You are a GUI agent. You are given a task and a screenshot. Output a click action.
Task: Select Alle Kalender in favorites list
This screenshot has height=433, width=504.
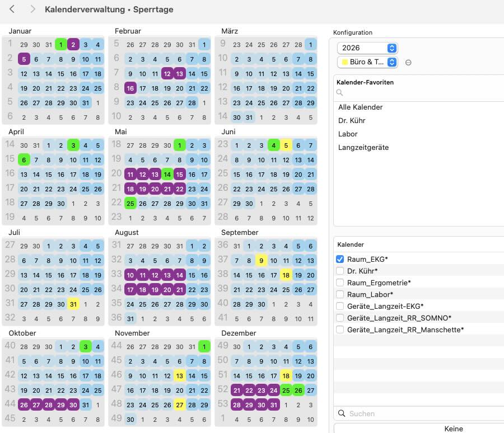(360, 107)
